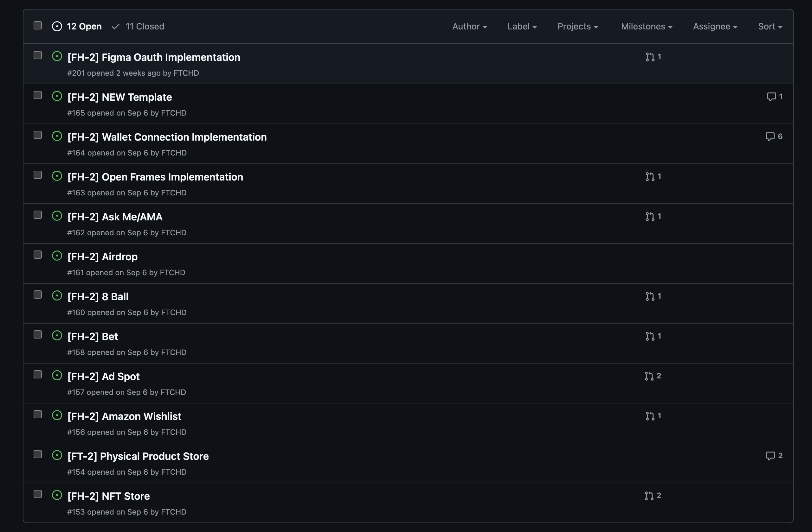
Task: Click the open-issues circle icon in header
Action: [57, 26]
